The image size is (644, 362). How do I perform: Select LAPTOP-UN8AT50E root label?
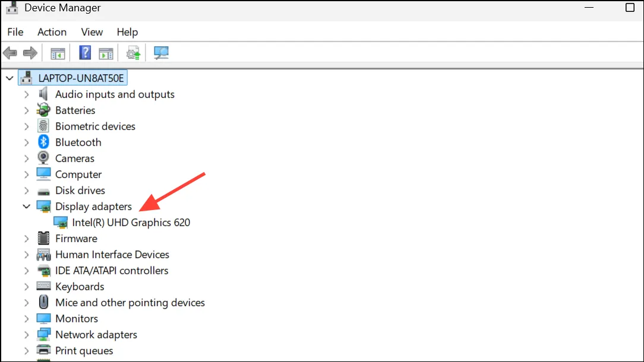coord(81,78)
